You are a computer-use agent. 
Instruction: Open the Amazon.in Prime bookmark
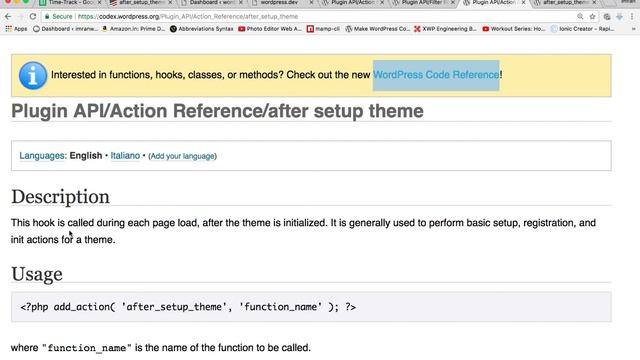click(134, 29)
